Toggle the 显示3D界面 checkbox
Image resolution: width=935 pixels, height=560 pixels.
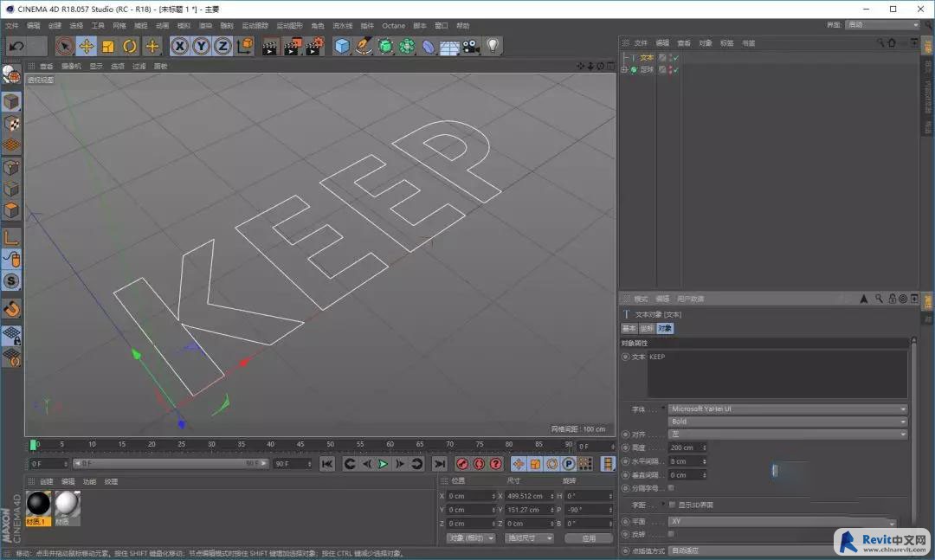(x=673, y=505)
